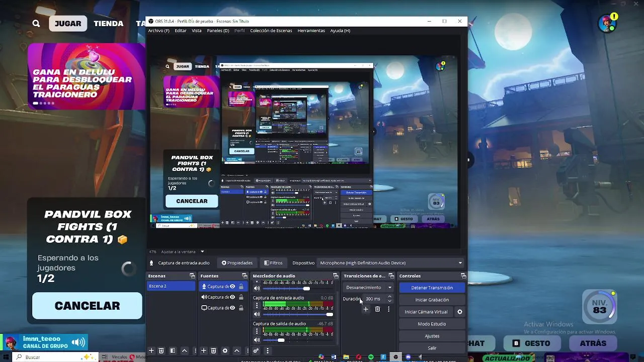This screenshot has height=362, width=644.
Task: Move the scene up with Escenas arrow icon
Action: (x=185, y=350)
